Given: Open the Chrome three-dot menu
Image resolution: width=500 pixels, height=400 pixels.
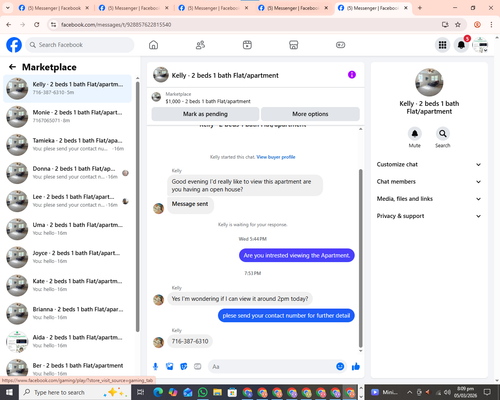Looking at the screenshot, I should [x=491, y=24].
